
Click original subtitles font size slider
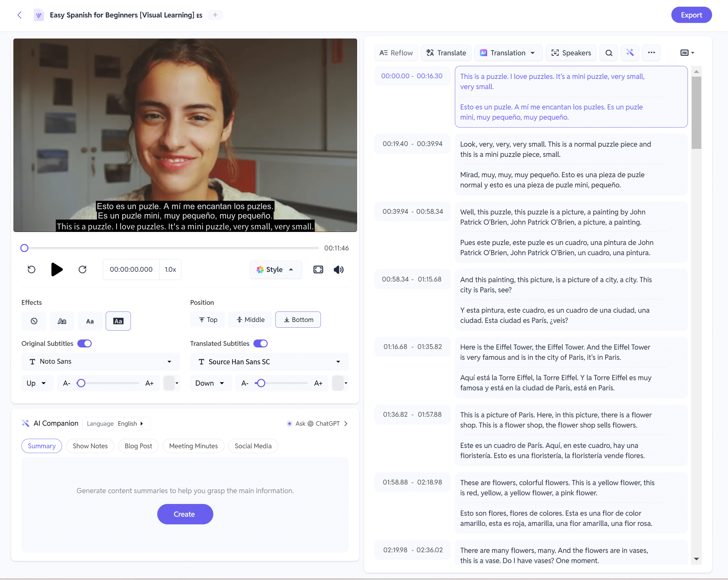(x=108, y=383)
